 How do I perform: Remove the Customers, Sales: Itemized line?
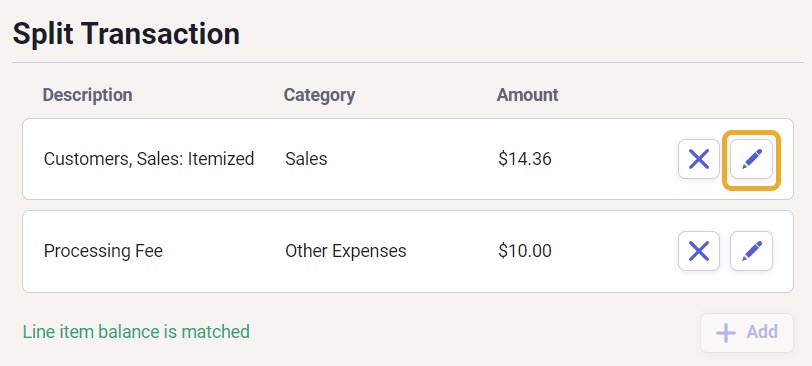699,159
